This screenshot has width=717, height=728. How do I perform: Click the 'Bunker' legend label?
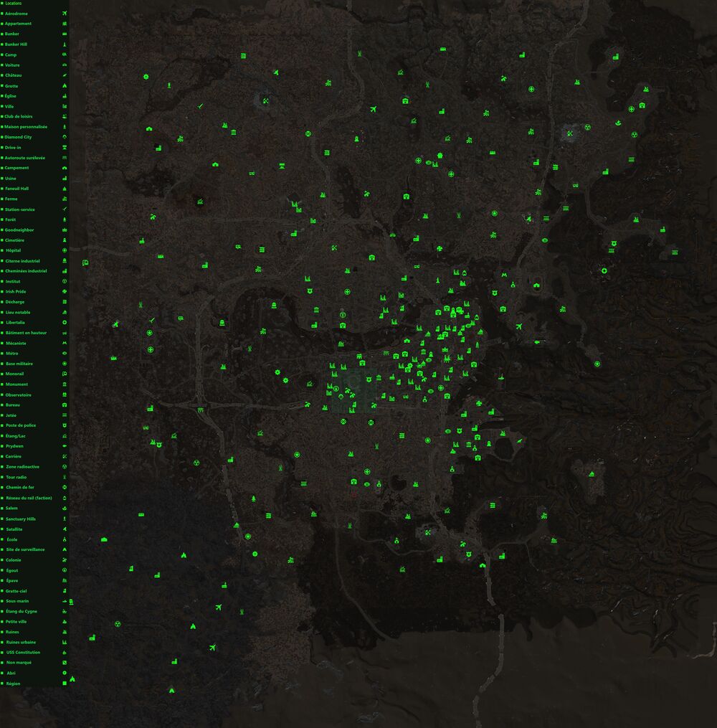click(x=11, y=34)
